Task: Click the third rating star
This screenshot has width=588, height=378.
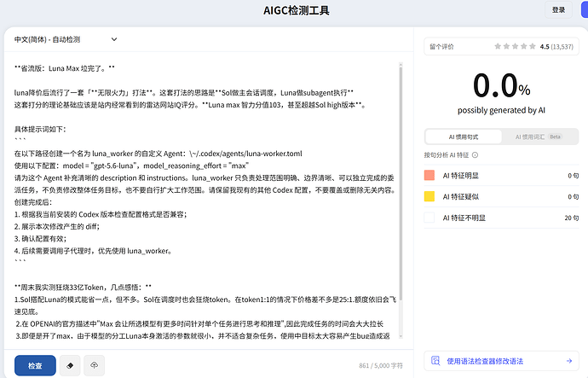Action: 515,47
